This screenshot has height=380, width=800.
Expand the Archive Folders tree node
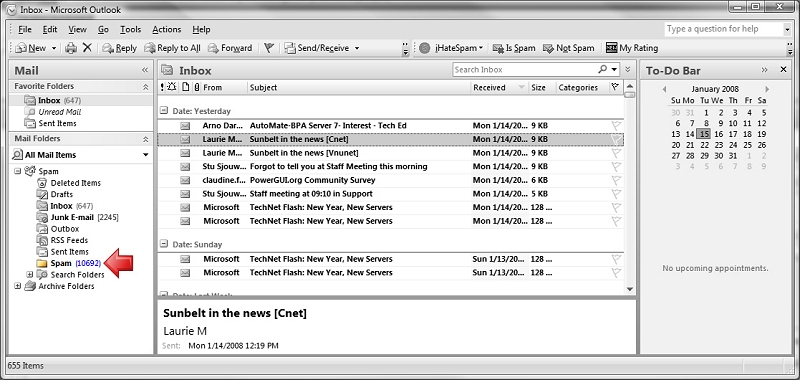click(17, 286)
